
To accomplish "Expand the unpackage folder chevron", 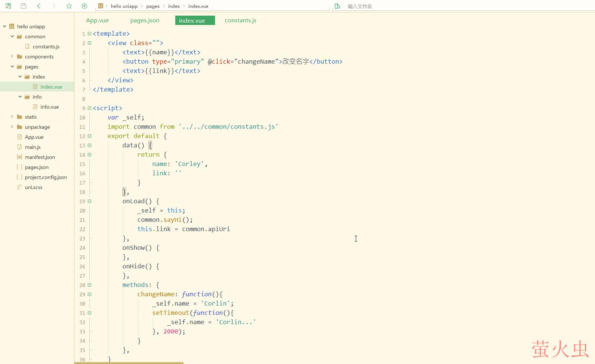I will [x=12, y=127].
